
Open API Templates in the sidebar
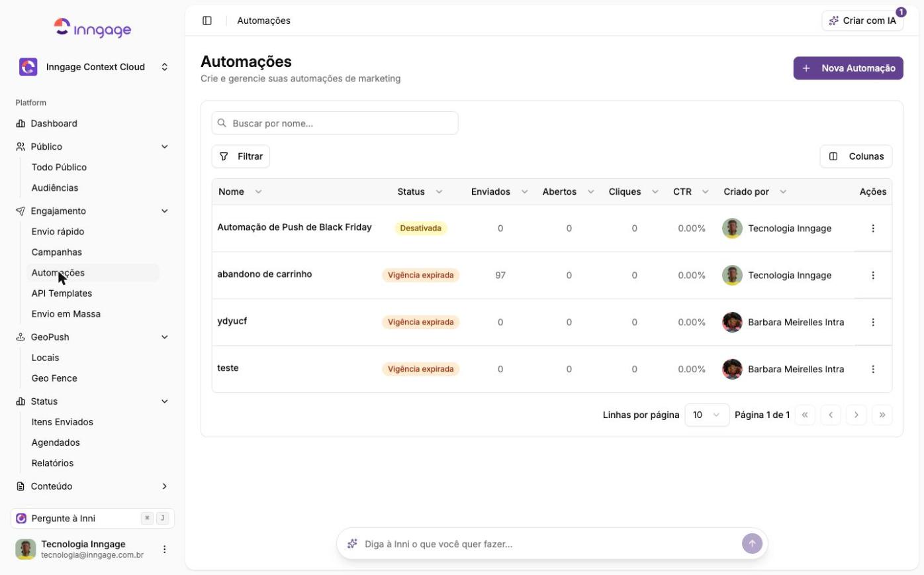[93, 293]
